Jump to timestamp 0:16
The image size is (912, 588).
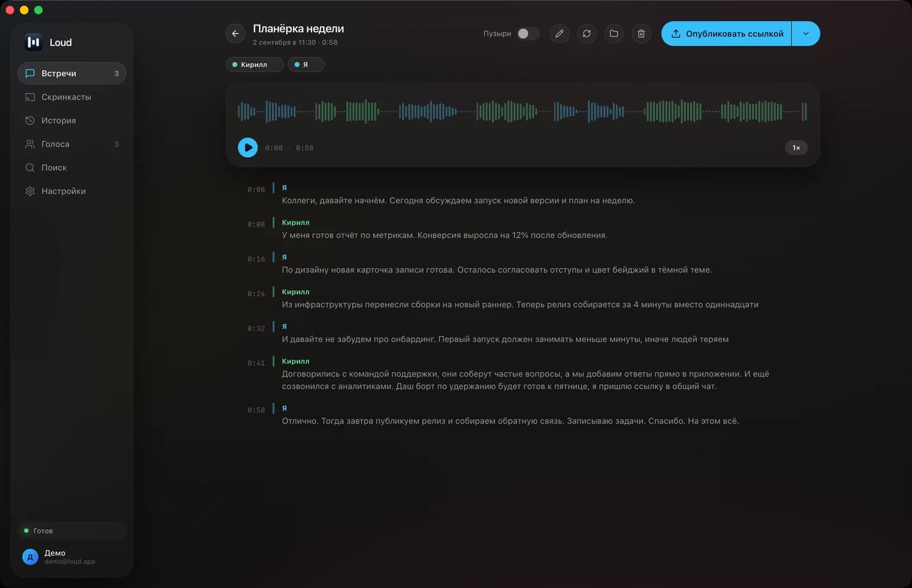[x=256, y=259]
